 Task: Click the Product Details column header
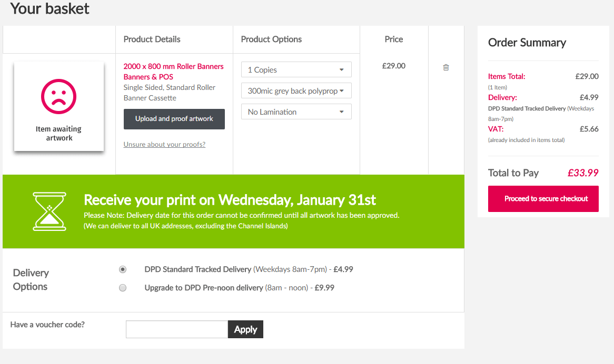point(152,39)
